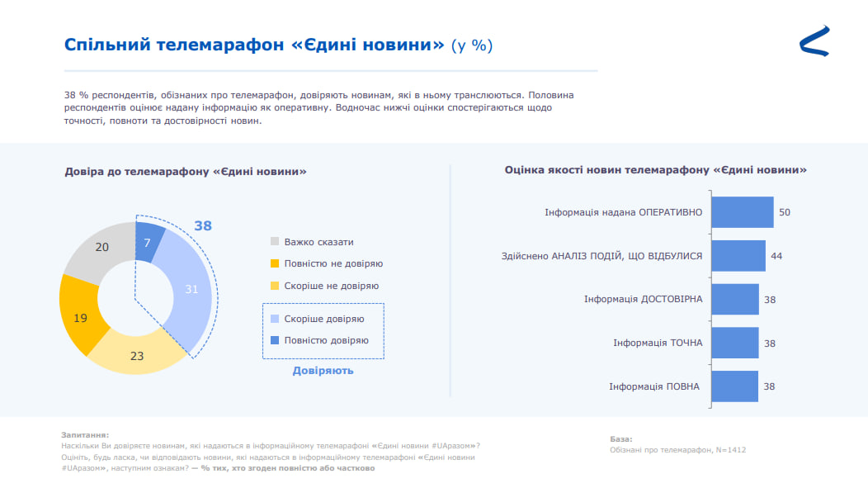
Task: Click the 'Інформація надана ОПЕРАТИВНО' bar
Action: click(x=742, y=212)
